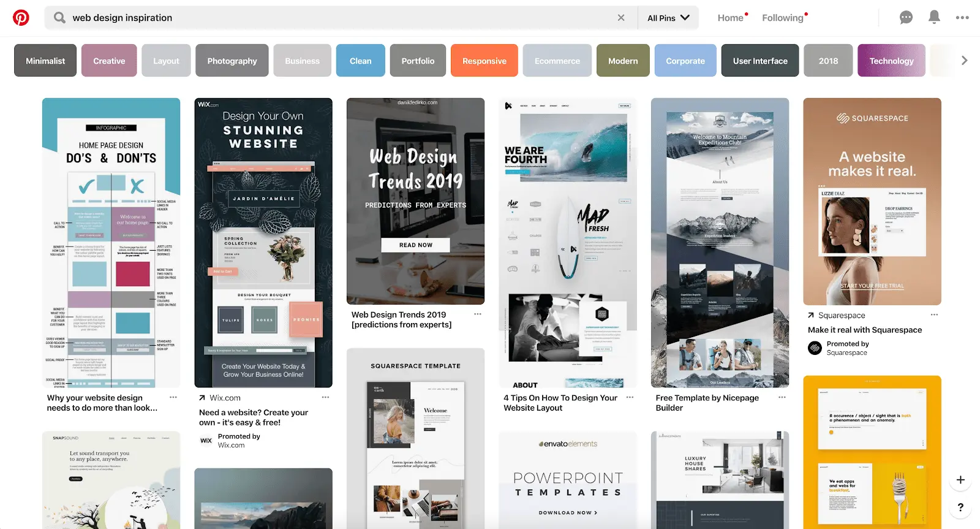Clear search text with the X icon
The height and width of the screenshot is (529, 980).
pos(621,18)
